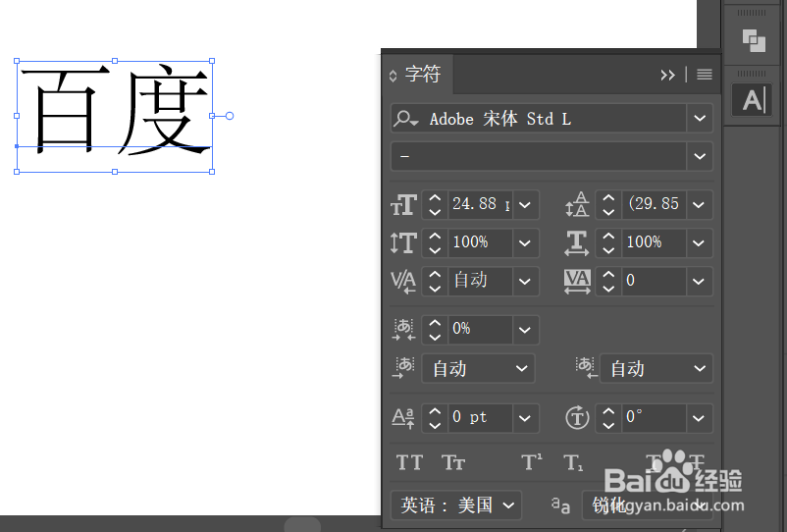
Task: Cycle Character panel display with tab arrows
Action: [393, 76]
